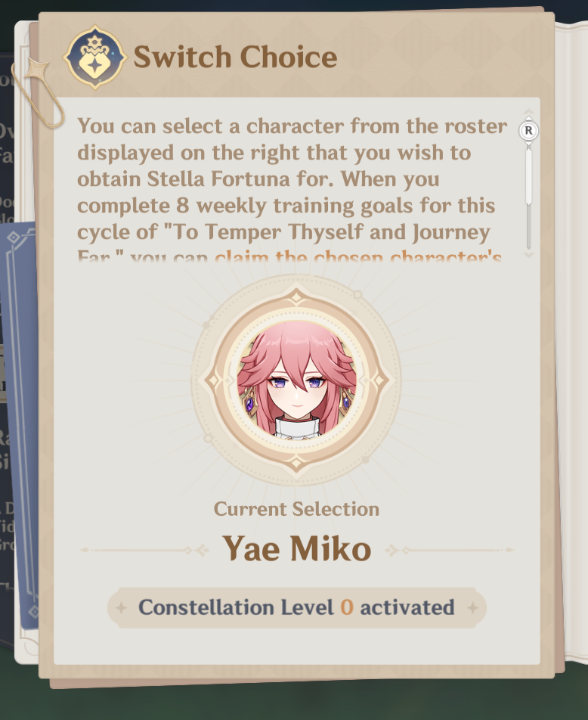Click the Current Selection label
This screenshot has width=588, height=720.
pos(296,509)
